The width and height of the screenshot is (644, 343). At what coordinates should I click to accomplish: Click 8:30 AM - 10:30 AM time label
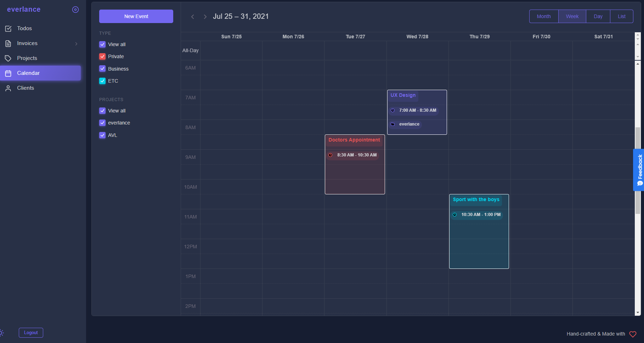click(x=357, y=155)
